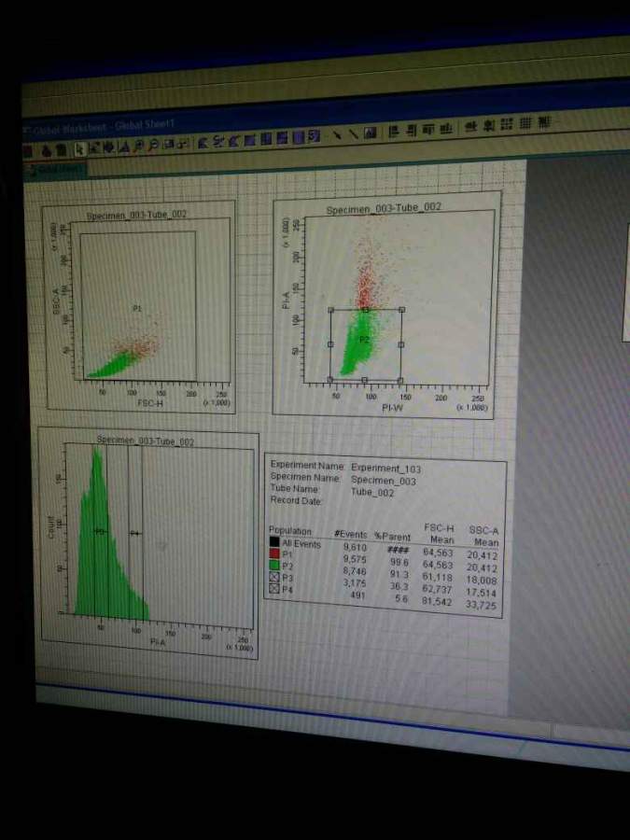Click the PI-W axis label
The width and height of the screenshot is (630, 840).
[392, 408]
